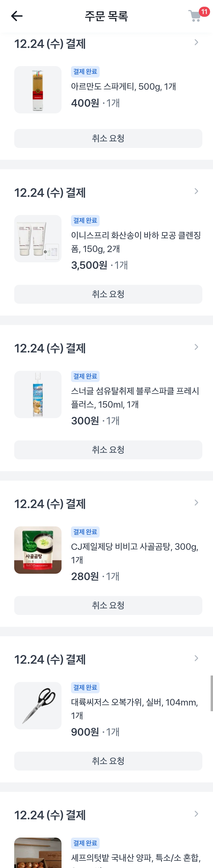Click the vertical scrollbar handle
The image size is (213, 868).
tap(212, 693)
